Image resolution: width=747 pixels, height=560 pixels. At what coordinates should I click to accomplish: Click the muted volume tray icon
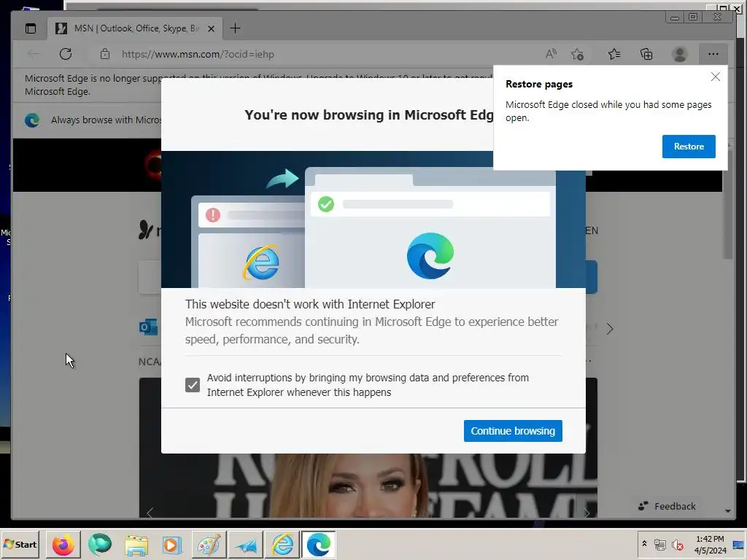tap(678, 544)
